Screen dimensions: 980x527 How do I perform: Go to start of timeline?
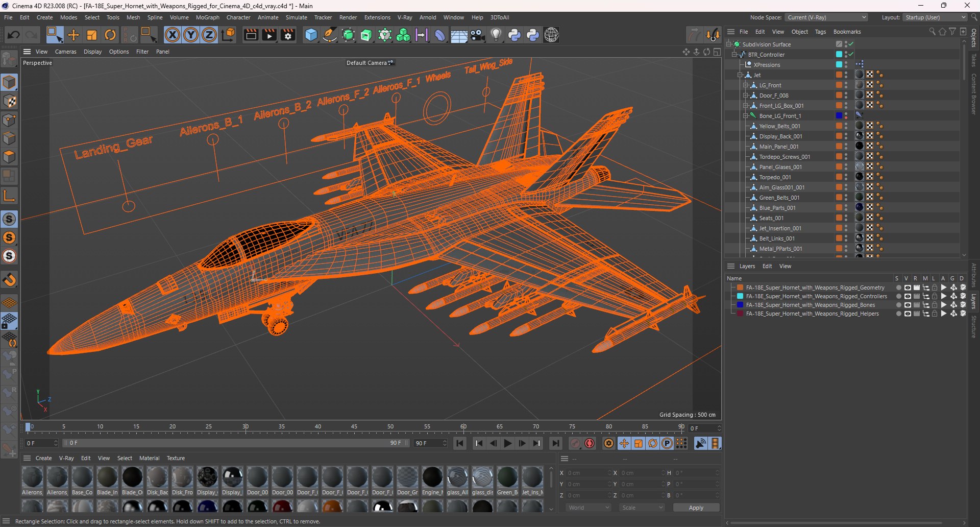pos(459,443)
